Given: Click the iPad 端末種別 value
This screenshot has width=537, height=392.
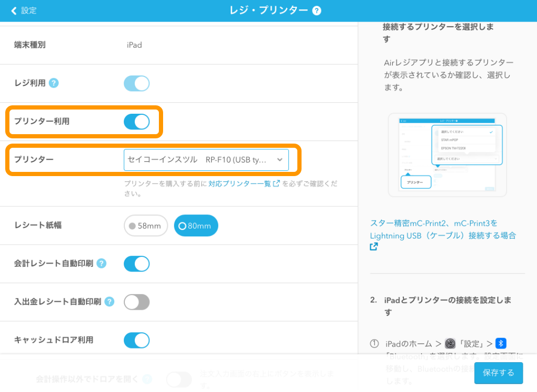Looking at the screenshot, I should (x=134, y=45).
